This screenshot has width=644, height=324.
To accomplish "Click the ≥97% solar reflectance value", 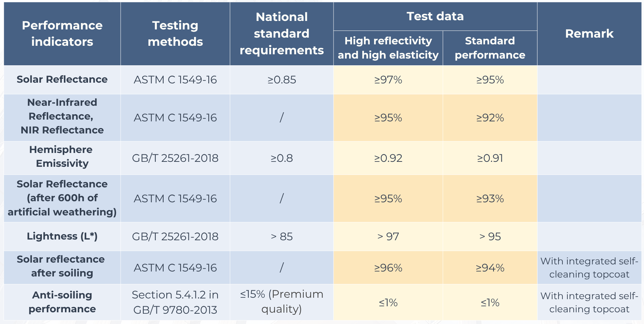I will [x=388, y=80].
